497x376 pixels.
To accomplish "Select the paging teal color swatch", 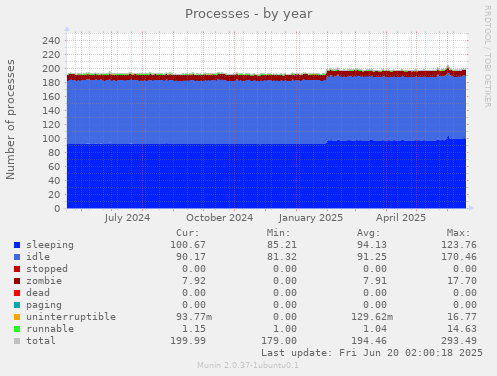I will tap(17, 305).
